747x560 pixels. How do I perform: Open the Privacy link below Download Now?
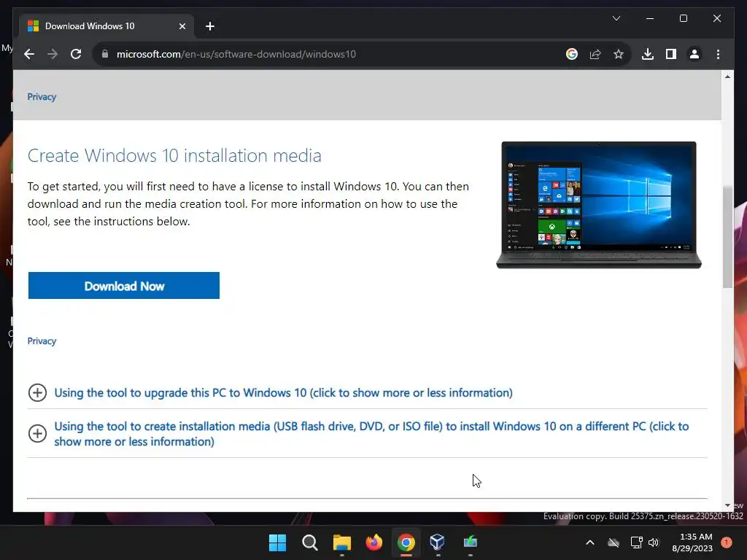[42, 341]
